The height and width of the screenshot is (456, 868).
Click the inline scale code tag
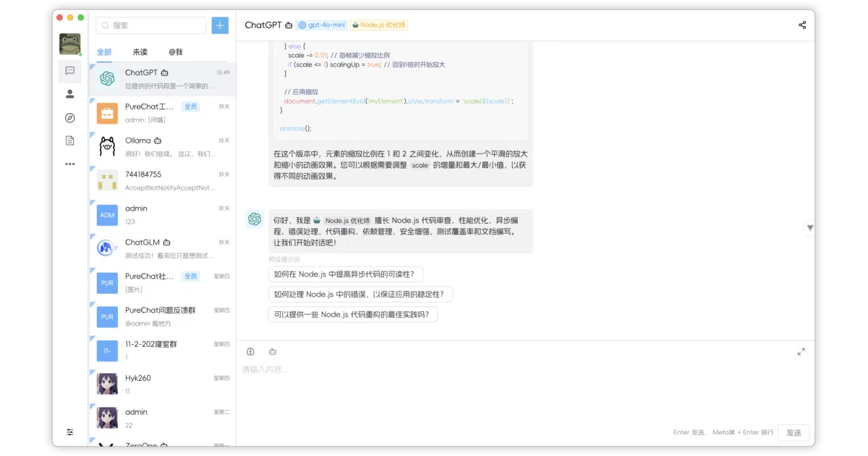coord(420,166)
